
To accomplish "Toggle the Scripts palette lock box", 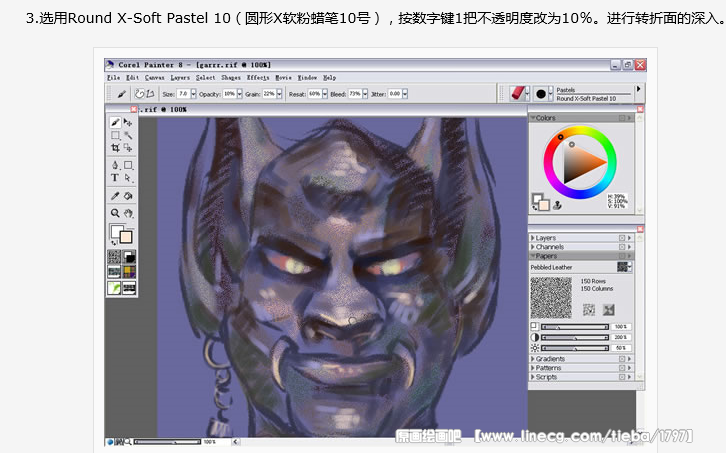I will coord(622,377).
